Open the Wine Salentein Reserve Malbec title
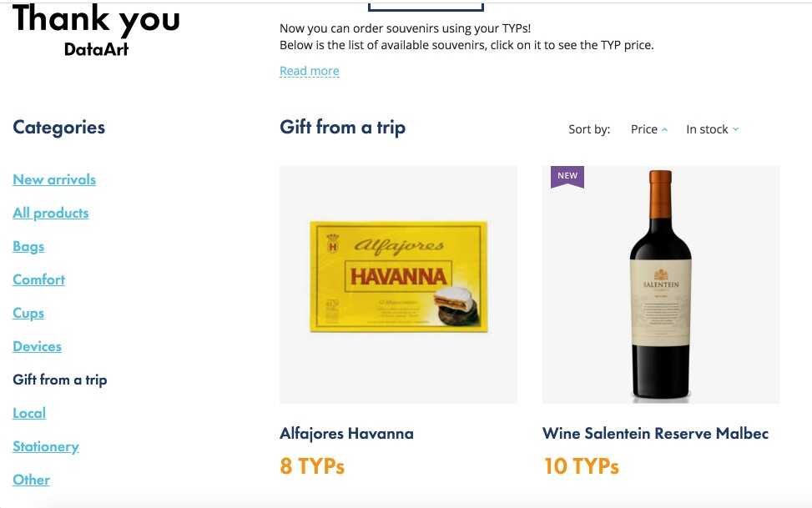 pos(655,434)
